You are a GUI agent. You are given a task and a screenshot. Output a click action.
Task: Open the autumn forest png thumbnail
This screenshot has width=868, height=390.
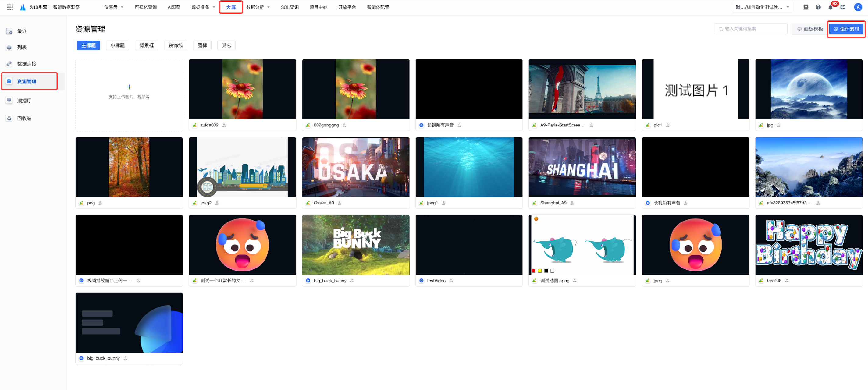click(x=129, y=167)
